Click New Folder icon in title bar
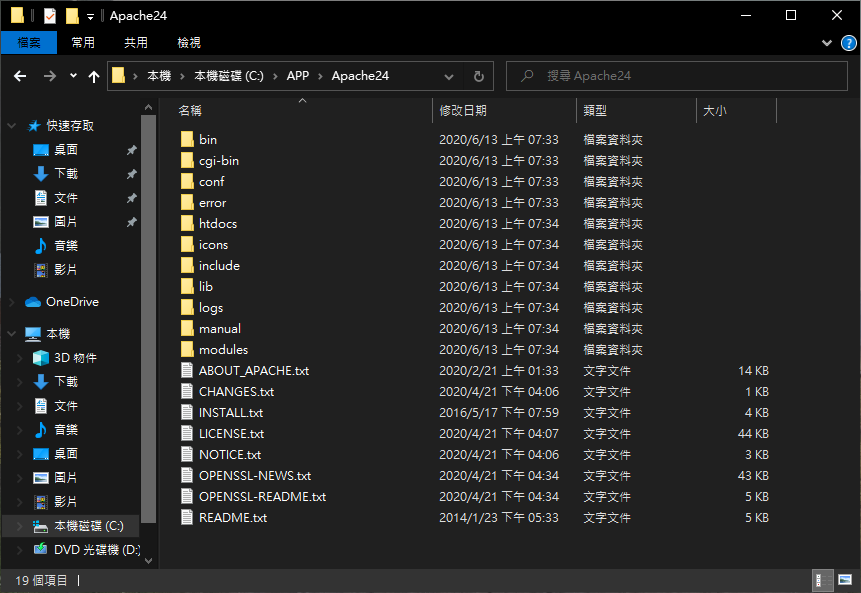This screenshot has height=593, width=861. tap(72, 15)
